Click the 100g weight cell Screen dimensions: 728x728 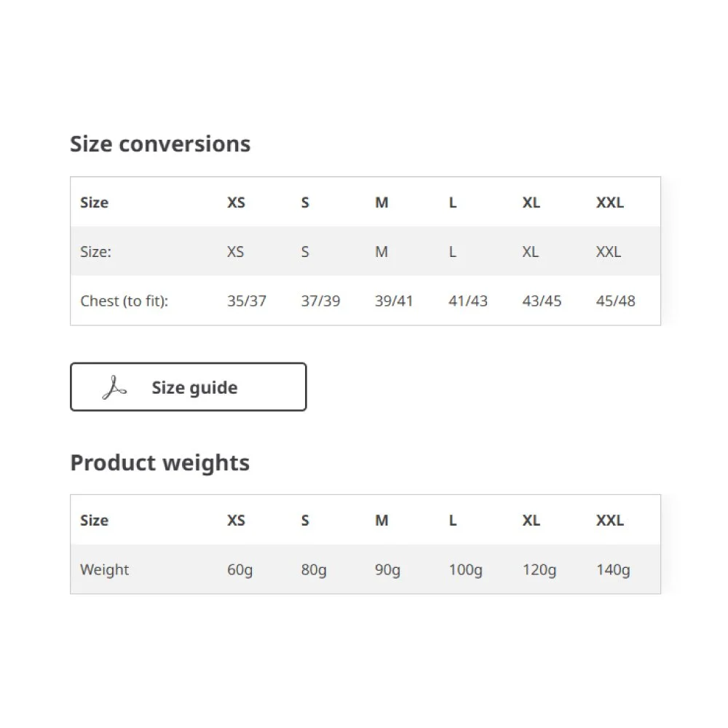tap(465, 570)
